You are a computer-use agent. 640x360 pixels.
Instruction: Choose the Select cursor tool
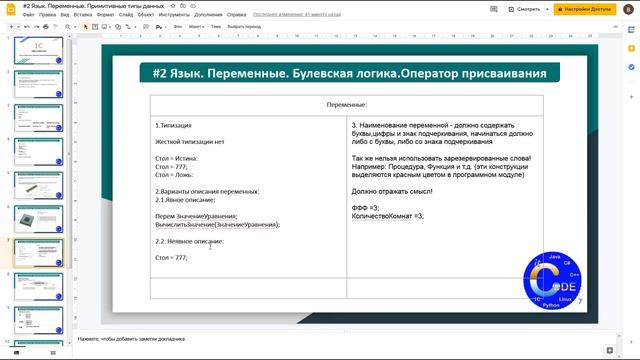click(x=85, y=27)
